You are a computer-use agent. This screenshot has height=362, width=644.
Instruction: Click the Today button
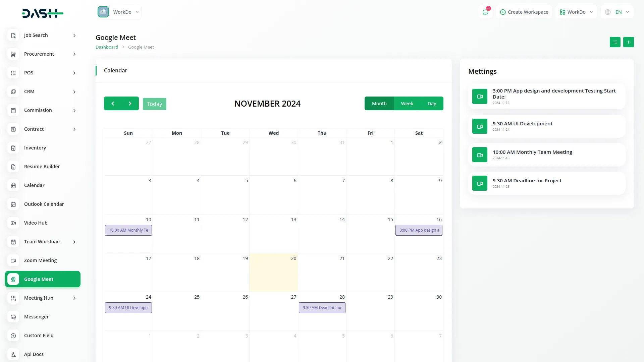[154, 104]
